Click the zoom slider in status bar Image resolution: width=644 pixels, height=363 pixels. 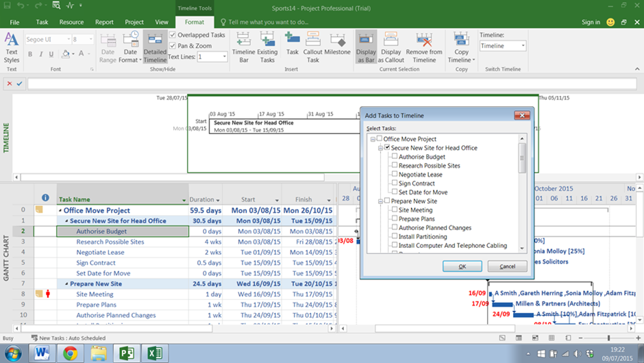[x=608, y=338]
